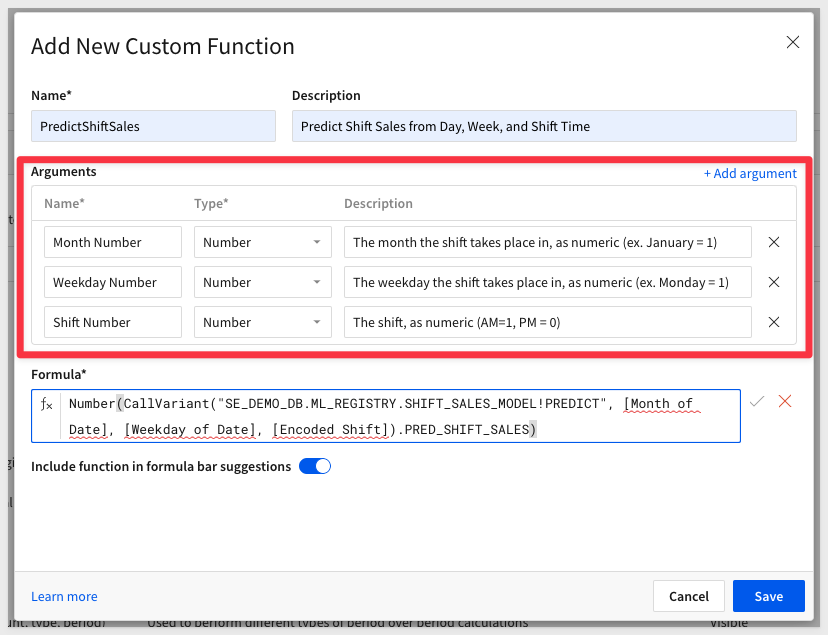
Task: Click the + Add argument link
Action: tap(750, 173)
